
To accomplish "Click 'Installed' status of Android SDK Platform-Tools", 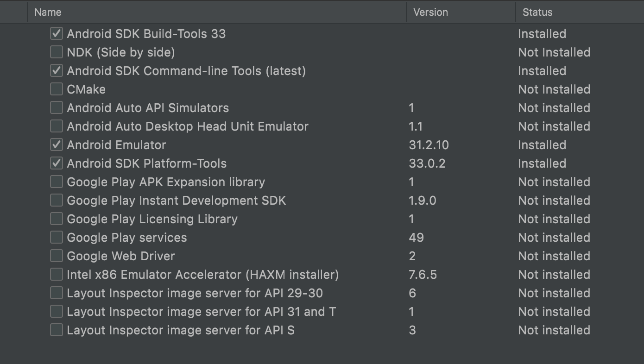I will [x=542, y=163].
